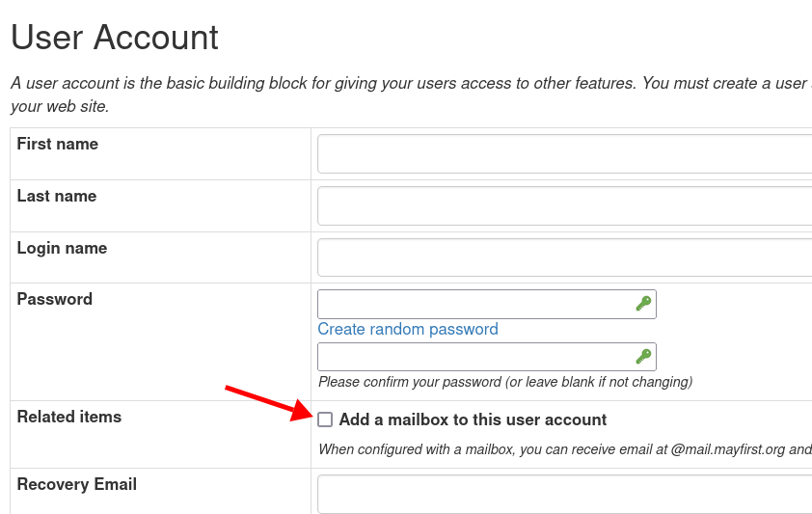Enable the Add a mailbox checkbox
This screenshot has width=812, height=514.
[x=325, y=419]
